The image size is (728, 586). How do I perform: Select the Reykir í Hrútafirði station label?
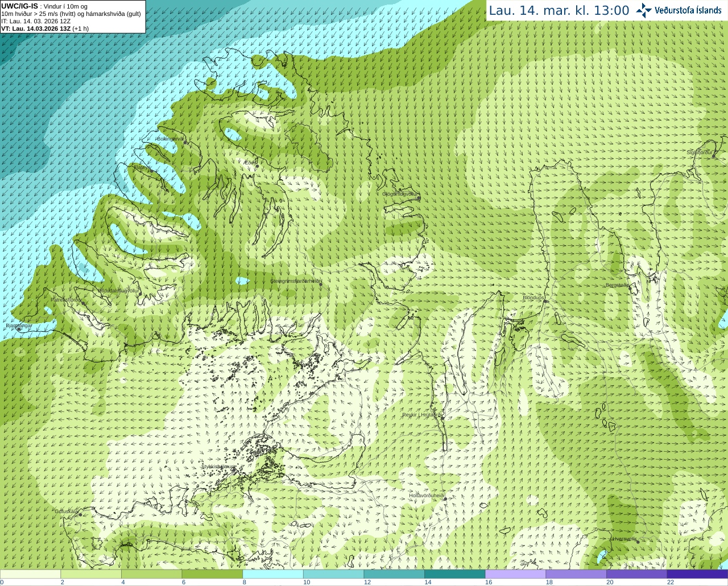(422, 415)
